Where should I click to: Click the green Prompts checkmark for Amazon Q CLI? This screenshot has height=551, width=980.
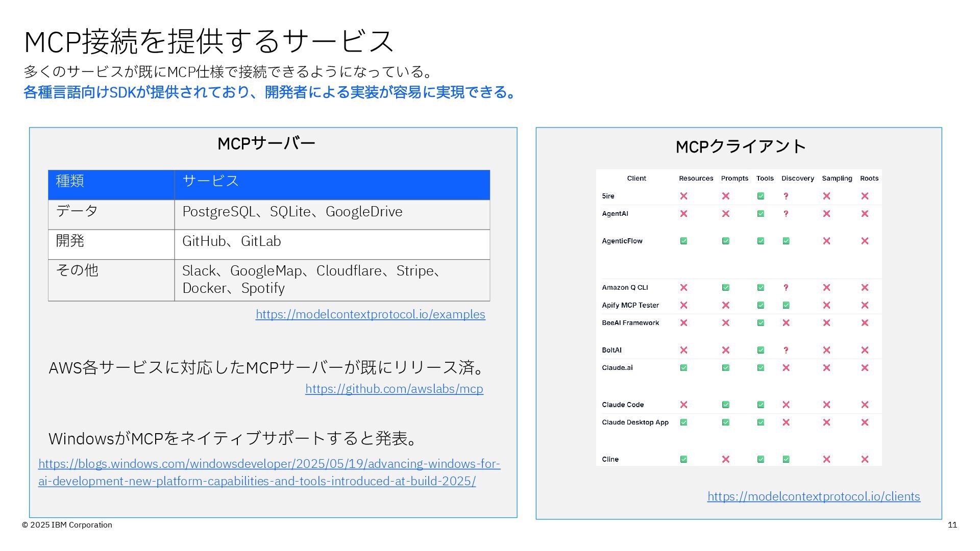point(725,288)
